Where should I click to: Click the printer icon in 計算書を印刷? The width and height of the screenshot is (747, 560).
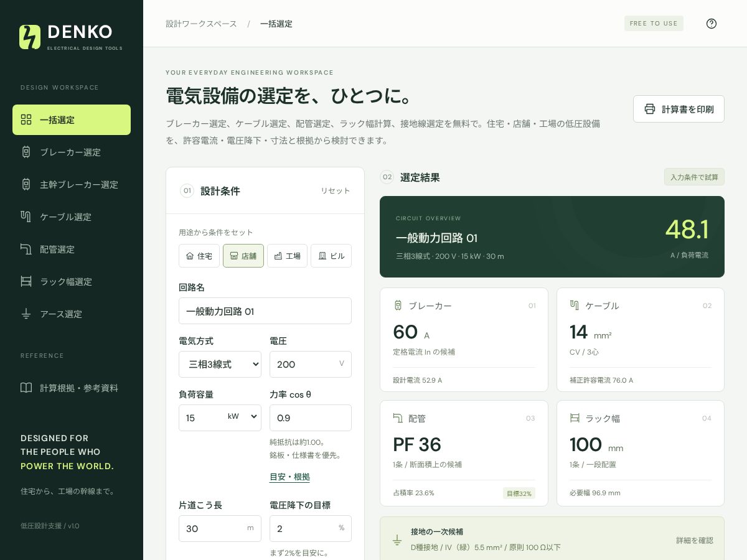tap(650, 109)
